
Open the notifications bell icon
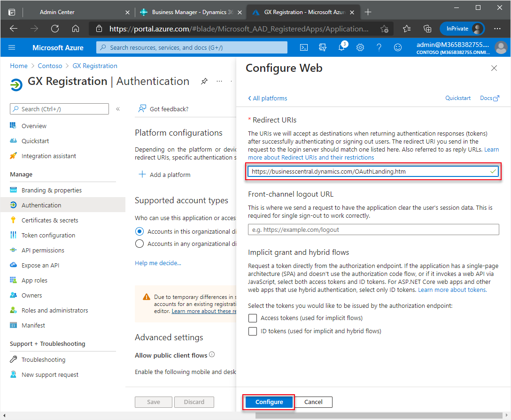click(341, 47)
